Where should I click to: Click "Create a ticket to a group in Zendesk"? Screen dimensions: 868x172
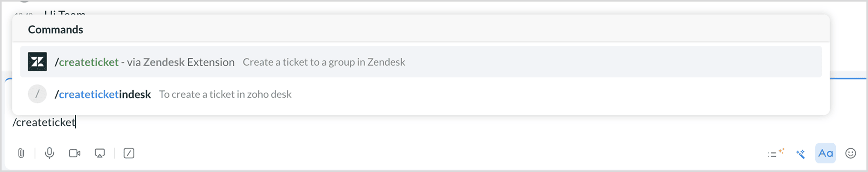coord(324,62)
